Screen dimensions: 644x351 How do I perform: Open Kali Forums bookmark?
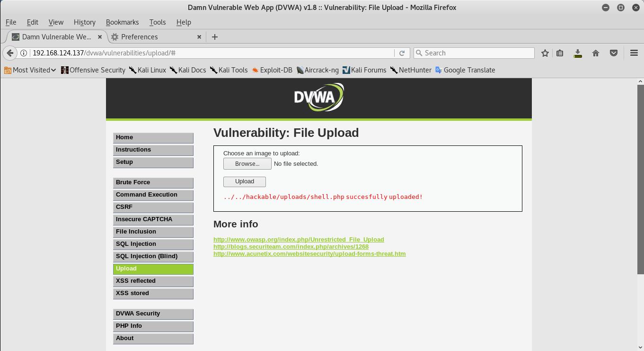point(364,70)
